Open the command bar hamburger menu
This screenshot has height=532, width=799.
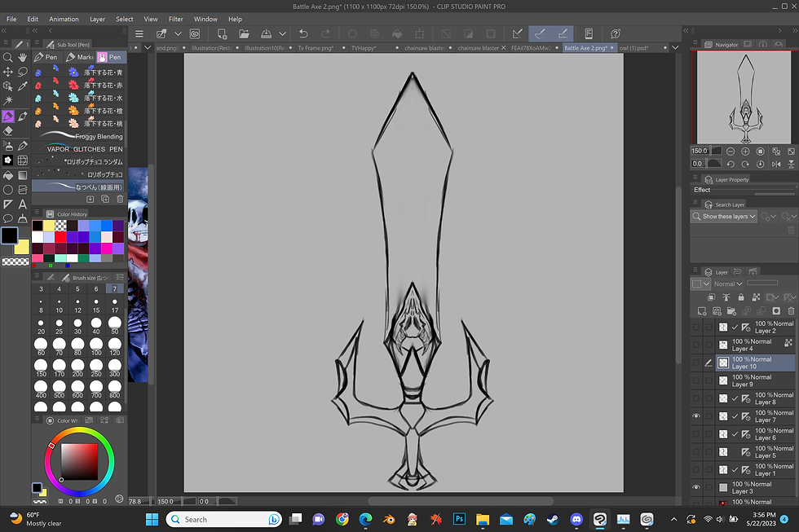139,33
